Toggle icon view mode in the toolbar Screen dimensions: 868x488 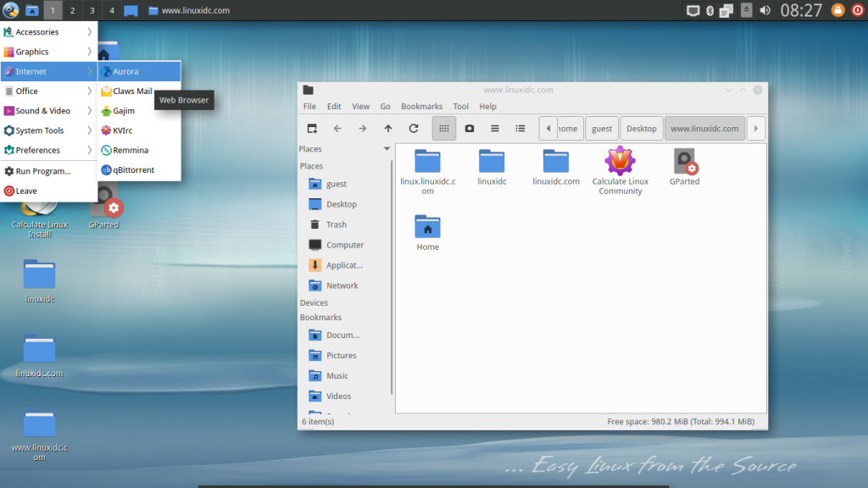tap(443, 128)
